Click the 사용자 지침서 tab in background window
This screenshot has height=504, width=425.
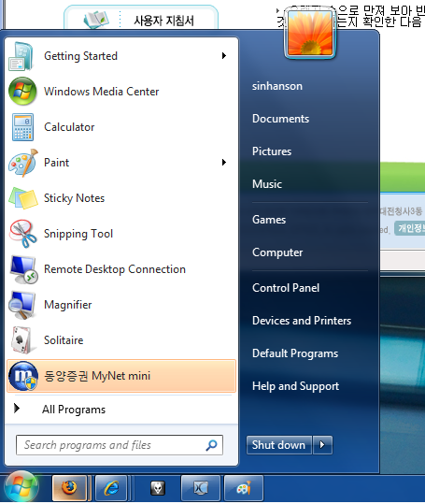point(141,18)
